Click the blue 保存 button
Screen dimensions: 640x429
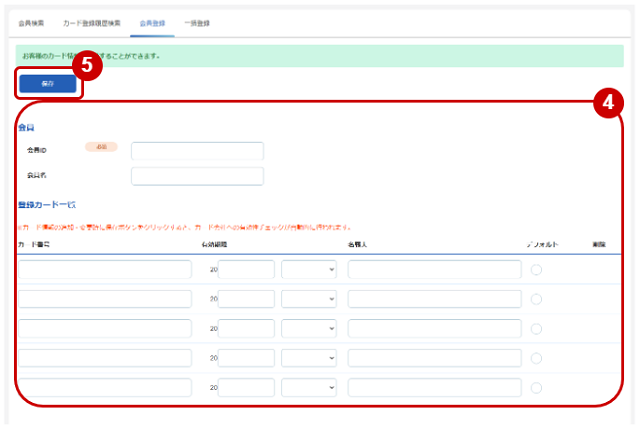point(48,84)
